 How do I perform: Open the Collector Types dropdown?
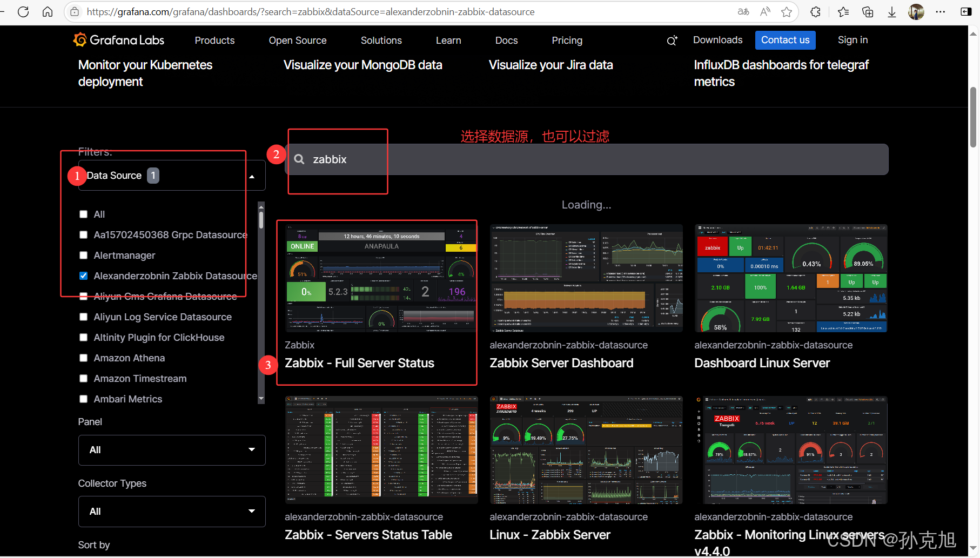(172, 512)
